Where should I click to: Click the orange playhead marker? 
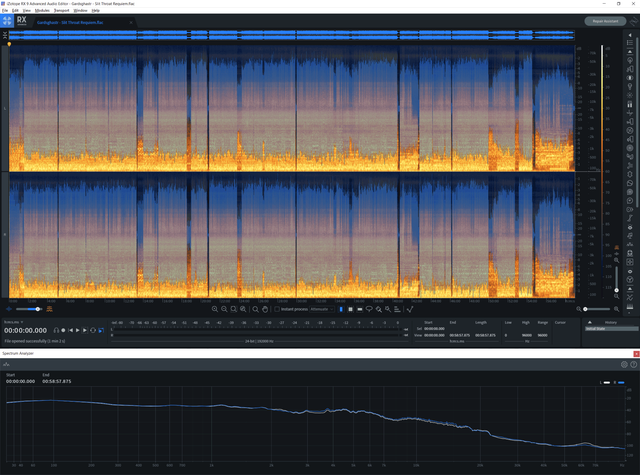coord(9,44)
